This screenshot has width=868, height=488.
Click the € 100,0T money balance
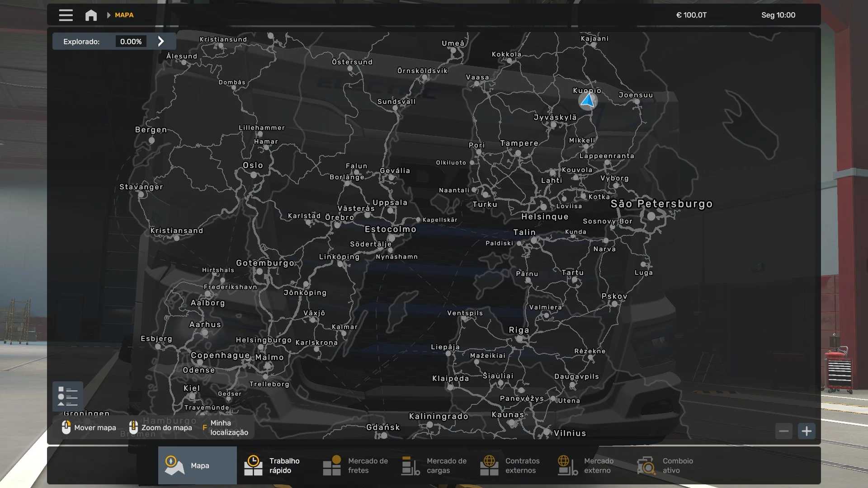point(691,15)
